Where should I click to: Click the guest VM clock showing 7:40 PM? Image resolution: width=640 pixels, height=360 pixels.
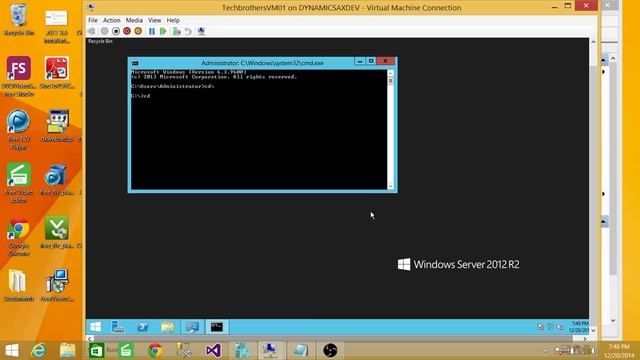point(579,327)
